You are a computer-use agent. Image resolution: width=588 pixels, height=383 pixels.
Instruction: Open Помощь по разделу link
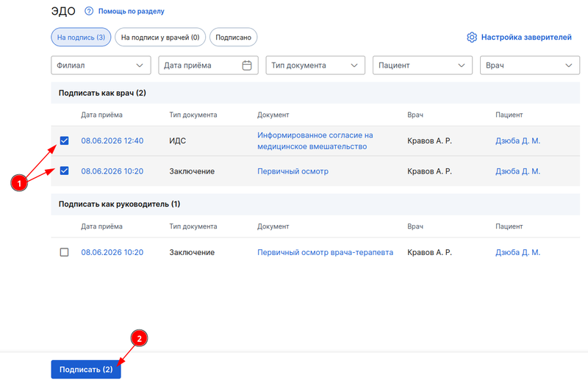click(x=132, y=11)
